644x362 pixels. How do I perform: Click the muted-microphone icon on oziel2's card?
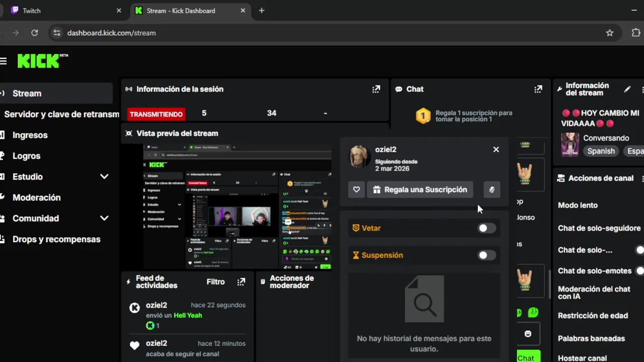point(492,190)
